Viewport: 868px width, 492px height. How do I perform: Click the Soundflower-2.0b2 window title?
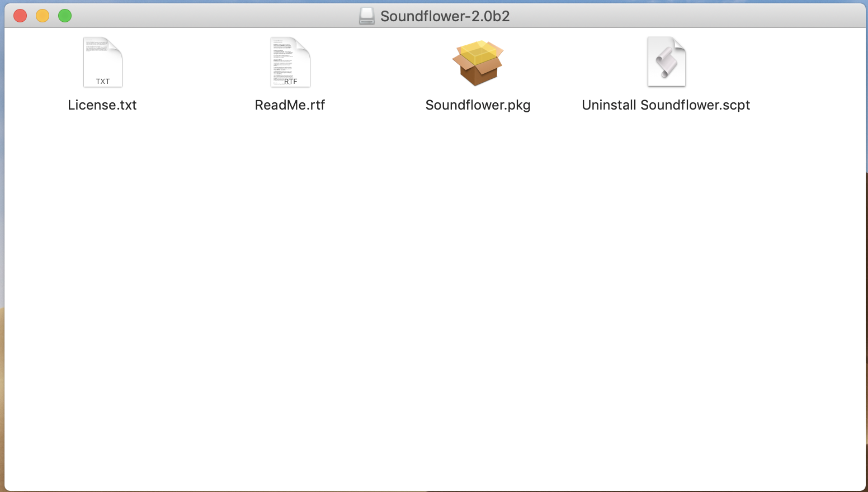445,16
